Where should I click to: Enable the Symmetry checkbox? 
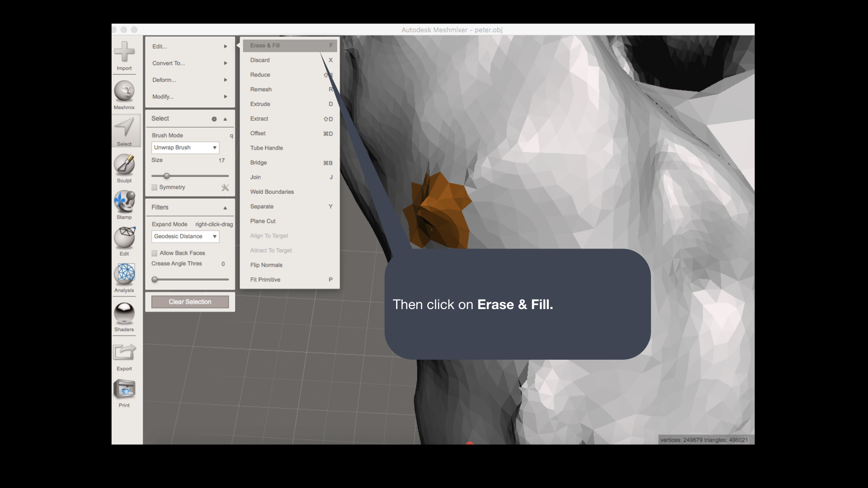pos(155,188)
